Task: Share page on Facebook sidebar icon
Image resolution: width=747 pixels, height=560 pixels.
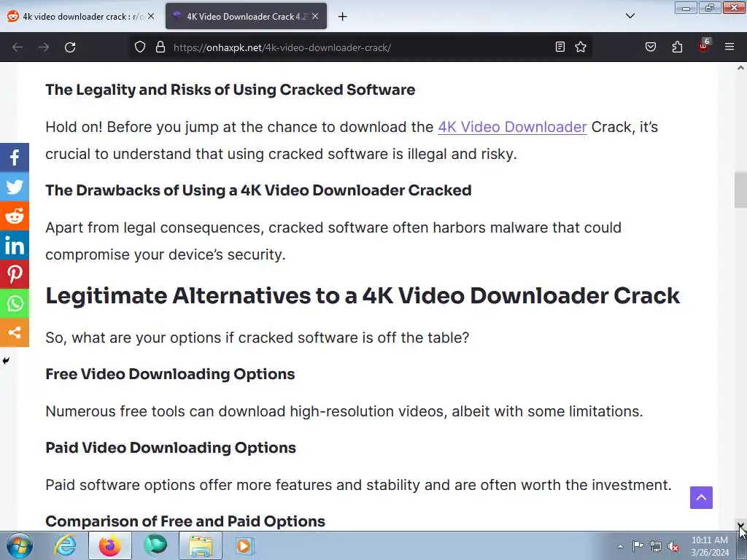Action: (x=15, y=157)
